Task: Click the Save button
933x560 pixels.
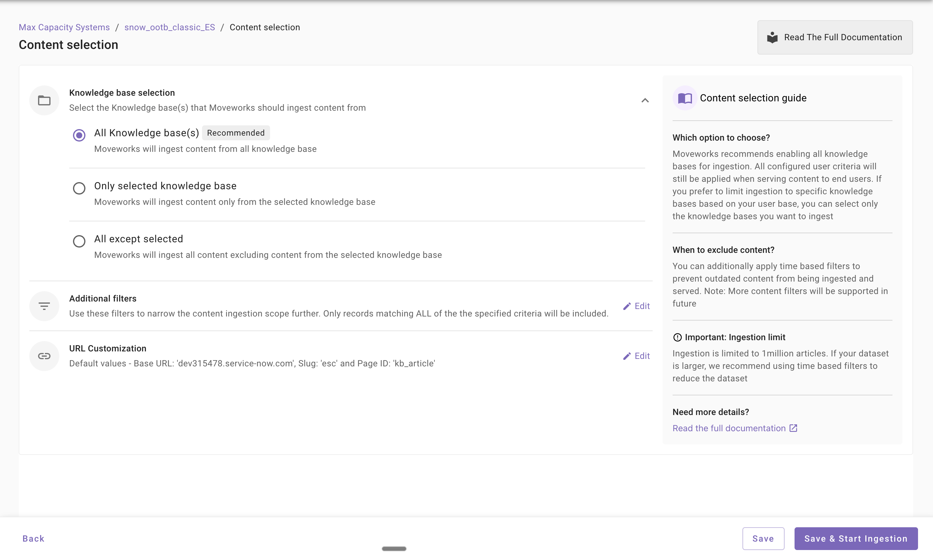Action: 763,538
